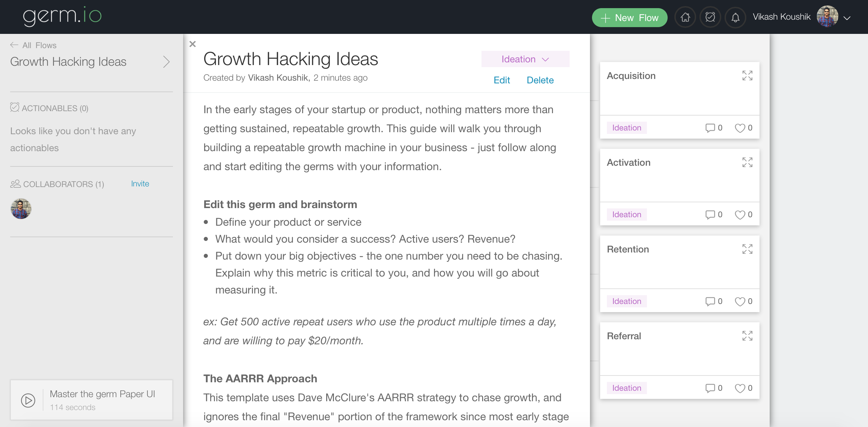The height and width of the screenshot is (427, 868).
Task: Click the collaborator avatar thumbnail in sidebar
Action: click(21, 209)
